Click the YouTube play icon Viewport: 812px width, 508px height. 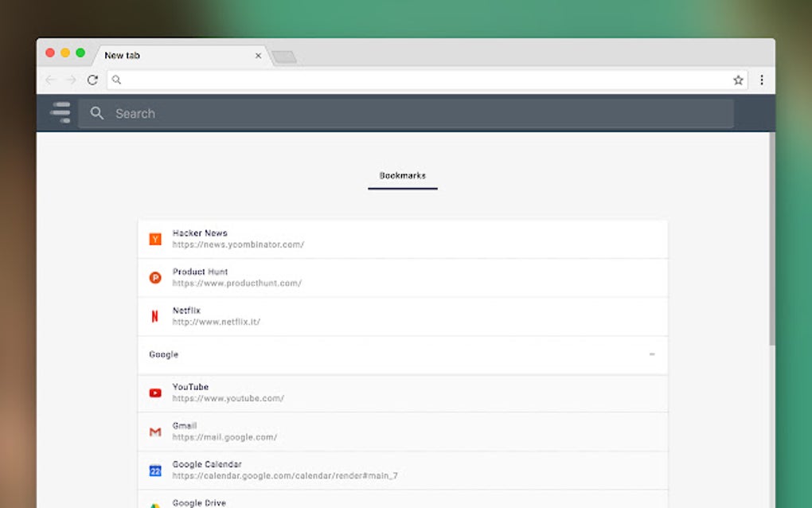pos(154,392)
